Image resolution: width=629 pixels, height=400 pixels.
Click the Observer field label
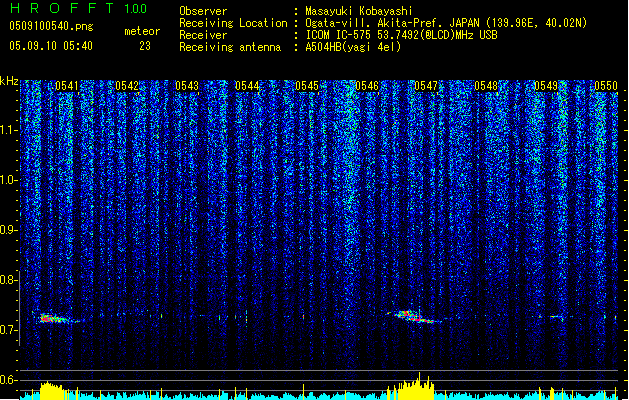[x=203, y=11]
